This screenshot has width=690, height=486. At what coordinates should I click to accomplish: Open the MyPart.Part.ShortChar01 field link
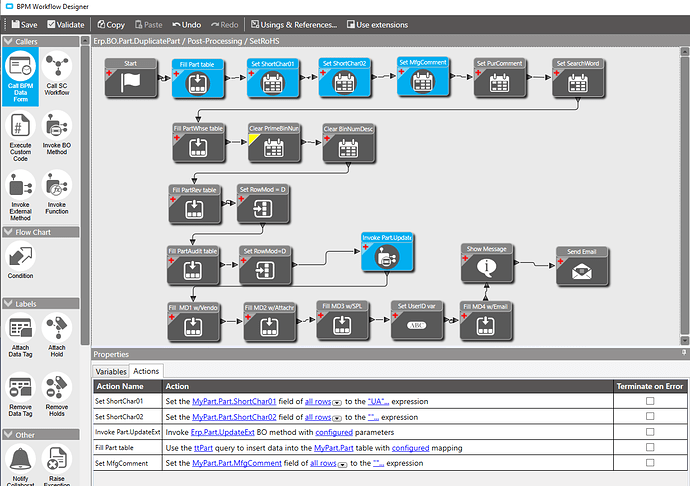[x=234, y=401]
